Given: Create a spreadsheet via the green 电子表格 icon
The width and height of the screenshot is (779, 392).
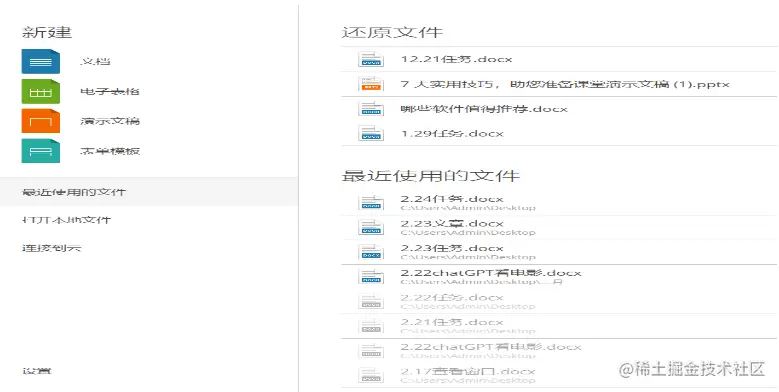Looking at the screenshot, I should (41, 91).
